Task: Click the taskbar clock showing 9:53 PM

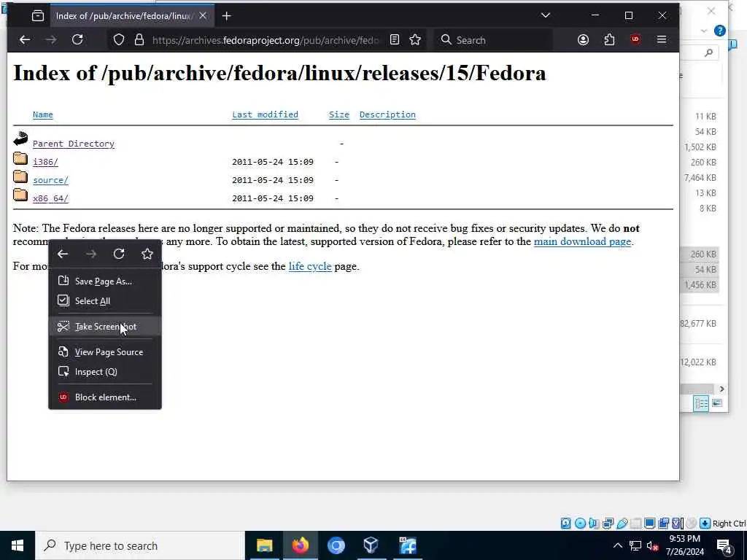Action: tap(684, 545)
